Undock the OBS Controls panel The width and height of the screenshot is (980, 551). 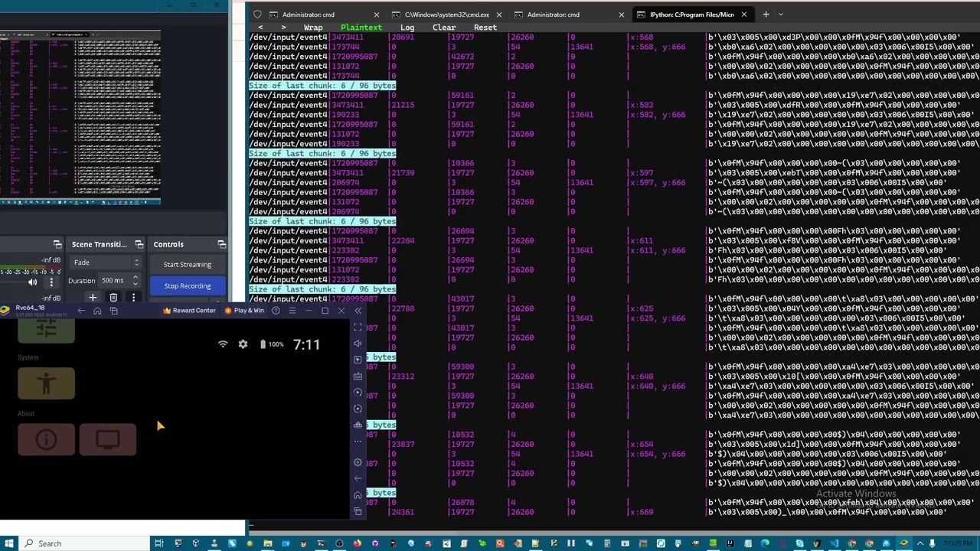(222, 244)
